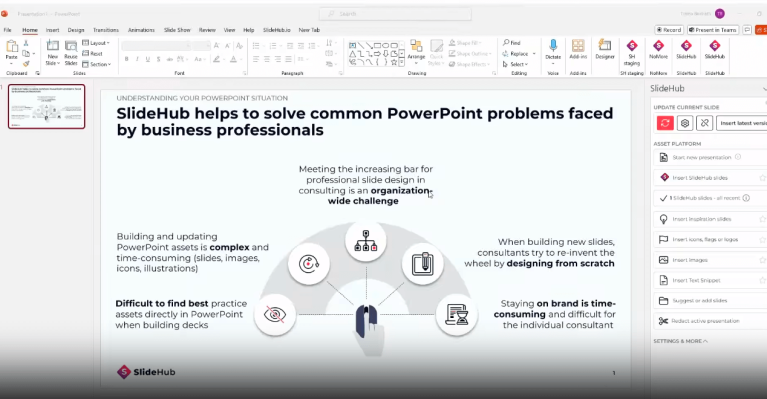Open SlideHub update settings gear
The width and height of the screenshot is (767, 399).
tap(685, 123)
